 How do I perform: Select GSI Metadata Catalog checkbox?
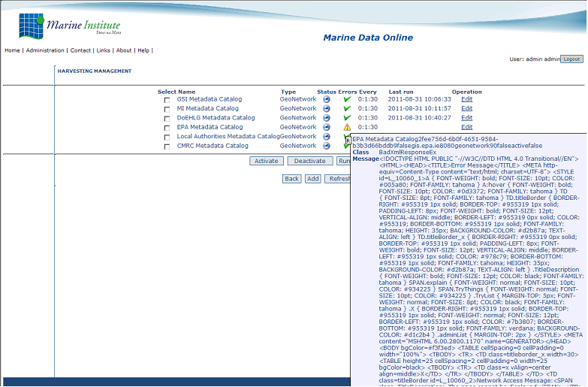coord(167,100)
